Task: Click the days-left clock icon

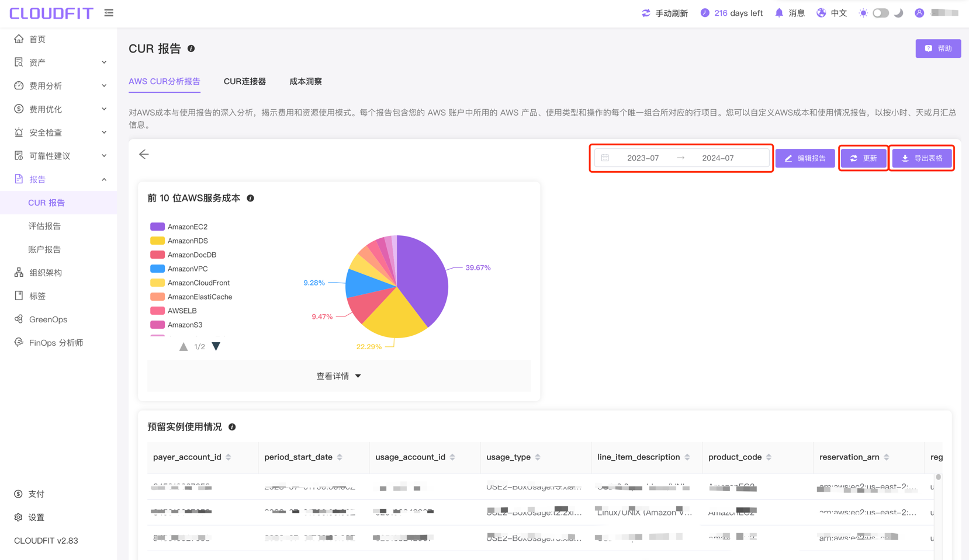Action: (705, 13)
